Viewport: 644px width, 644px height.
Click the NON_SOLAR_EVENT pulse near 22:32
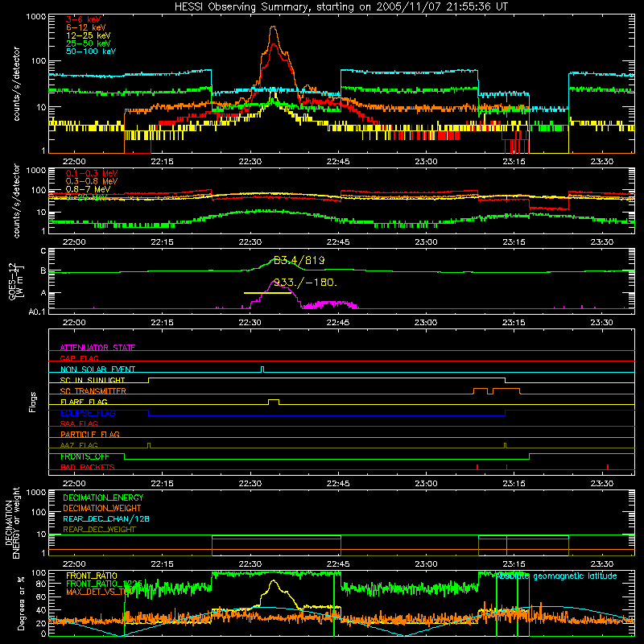[x=262, y=369]
